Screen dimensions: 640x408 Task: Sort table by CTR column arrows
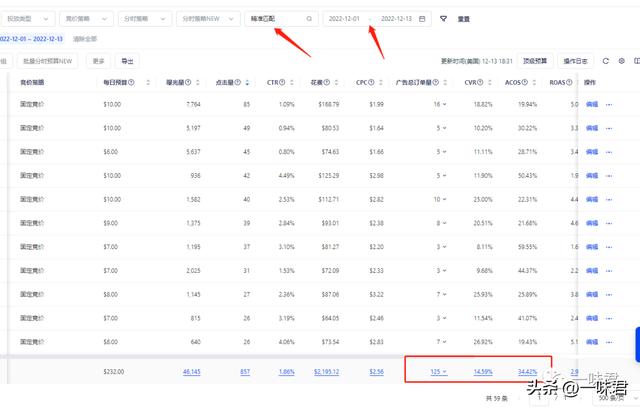tap(291, 82)
